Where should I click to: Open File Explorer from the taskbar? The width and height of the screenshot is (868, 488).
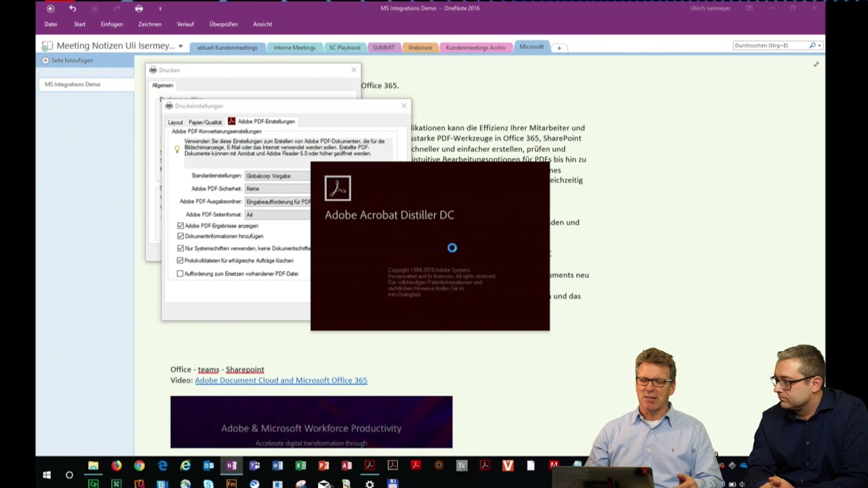point(94,466)
